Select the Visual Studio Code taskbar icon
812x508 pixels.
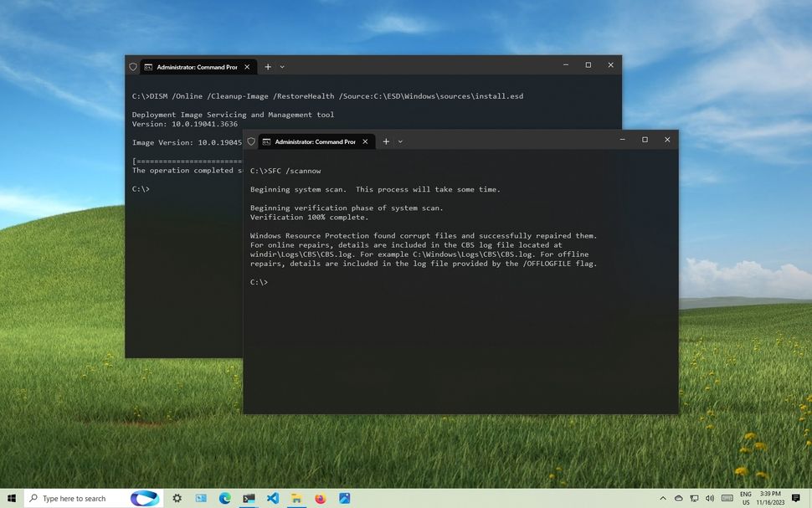pos(272,498)
